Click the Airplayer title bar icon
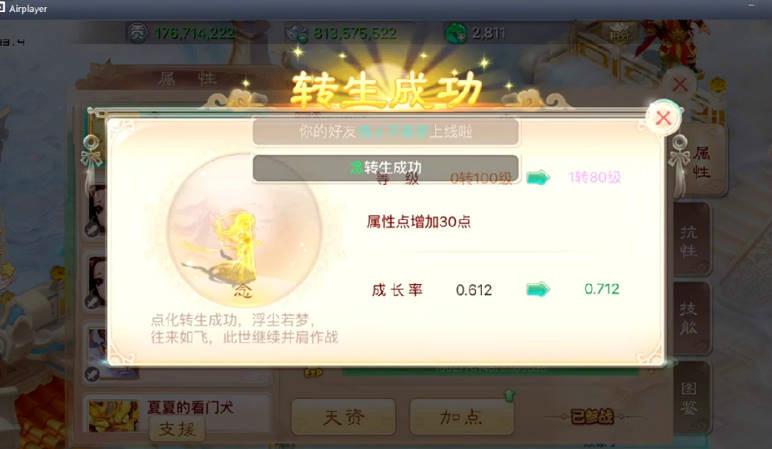Image resolution: width=772 pixels, height=449 pixels. [2, 8]
